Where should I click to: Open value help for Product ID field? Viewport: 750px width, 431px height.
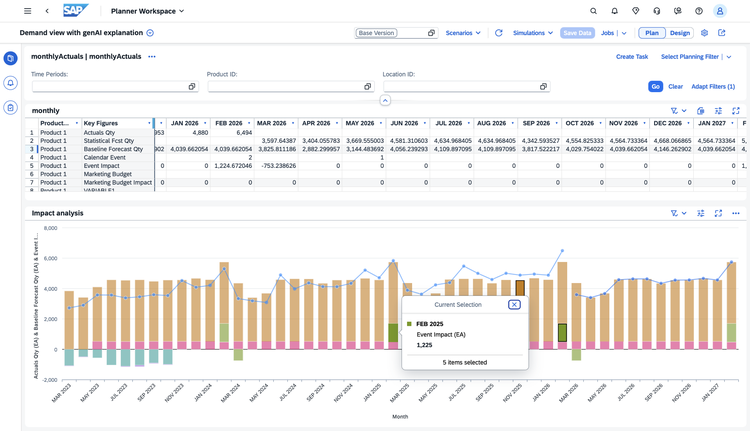tap(367, 87)
